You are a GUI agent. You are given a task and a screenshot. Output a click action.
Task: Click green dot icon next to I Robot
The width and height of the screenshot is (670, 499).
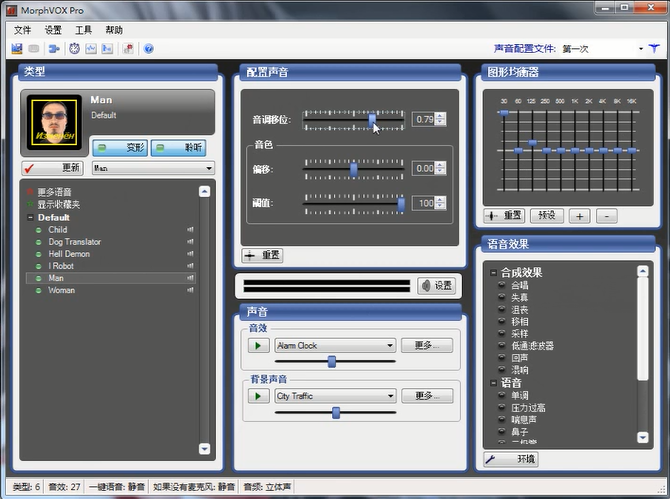click(38, 266)
